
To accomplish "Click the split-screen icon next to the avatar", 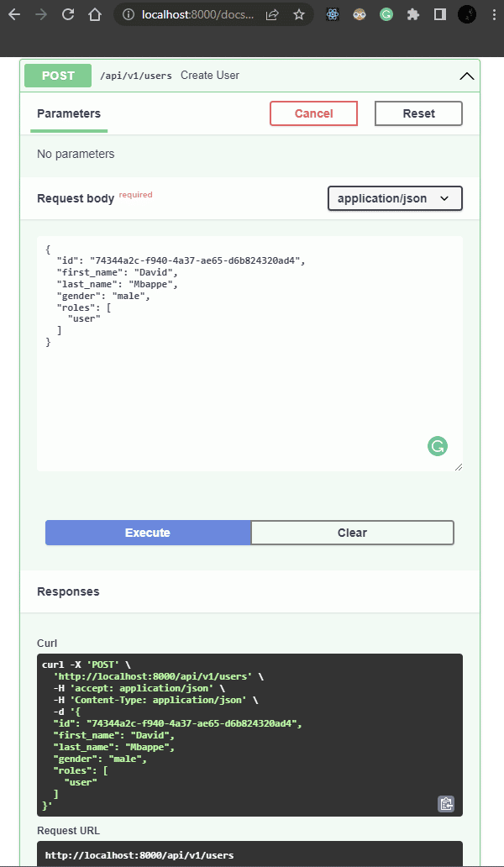I will 440,14.
